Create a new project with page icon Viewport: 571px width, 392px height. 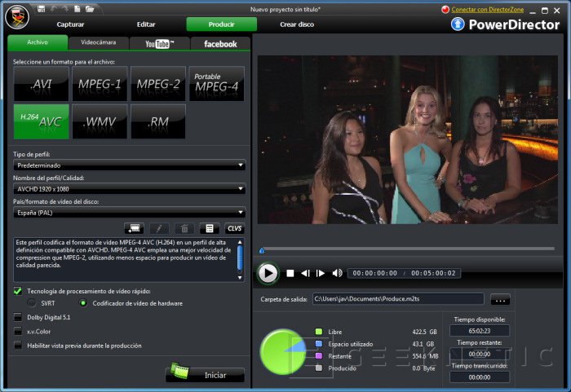click(77, 9)
